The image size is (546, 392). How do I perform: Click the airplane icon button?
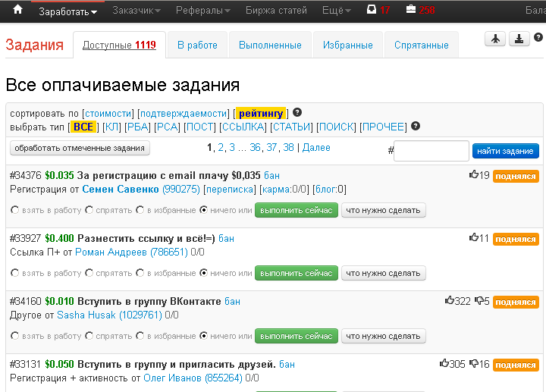click(495, 39)
